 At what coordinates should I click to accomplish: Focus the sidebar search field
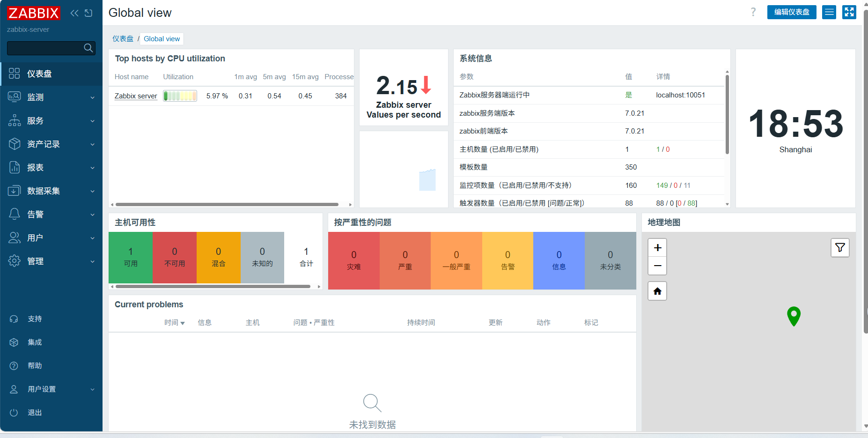[51, 48]
